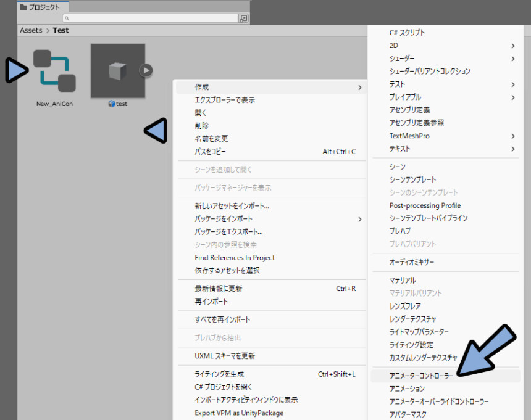Click the New_AniCon file name label
Screen dimensions: 531x420
[54, 104]
